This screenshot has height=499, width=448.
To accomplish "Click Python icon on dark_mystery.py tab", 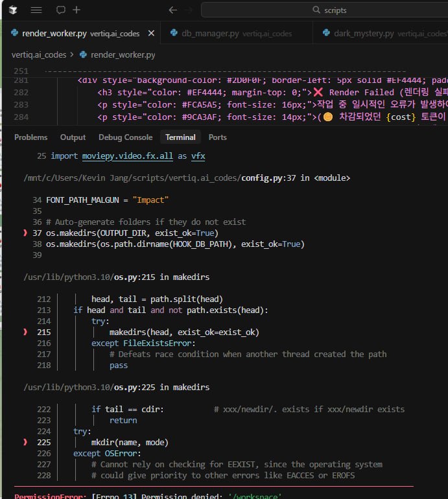I will (326, 32).
